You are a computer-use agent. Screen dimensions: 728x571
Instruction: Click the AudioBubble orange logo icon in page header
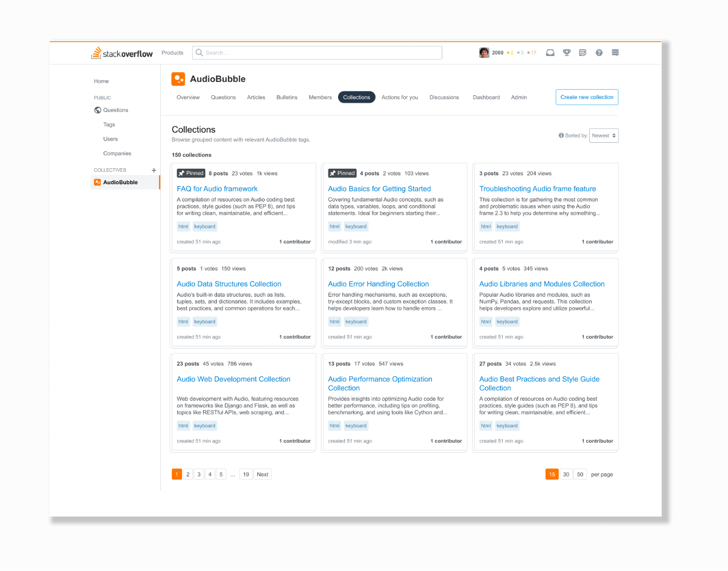(178, 79)
